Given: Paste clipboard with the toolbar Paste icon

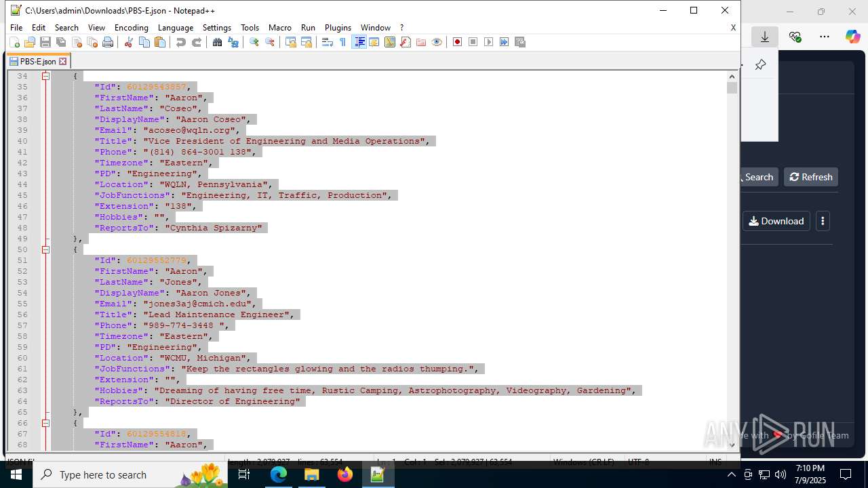Looking at the screenshot, I should tap(160, 42).
